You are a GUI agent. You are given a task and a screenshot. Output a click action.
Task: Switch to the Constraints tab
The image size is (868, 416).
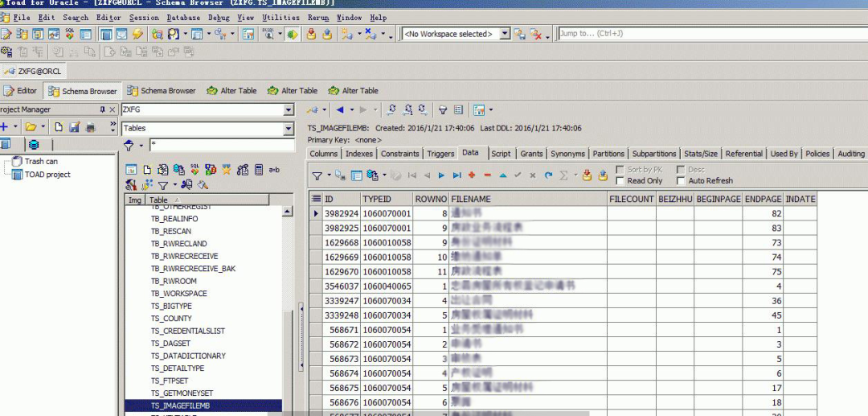[x=399, y=154]
